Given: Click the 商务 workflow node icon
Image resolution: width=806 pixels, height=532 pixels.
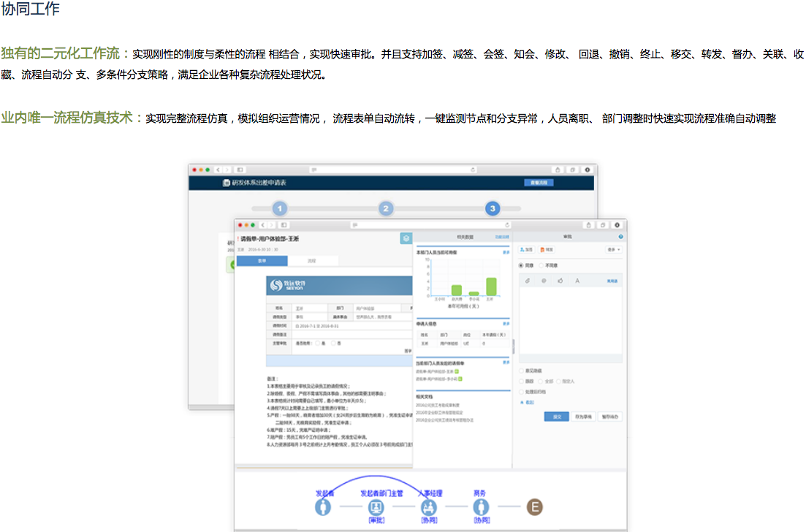Looking at the screenshot, I should pyautogui.click(x=480, y=507).
